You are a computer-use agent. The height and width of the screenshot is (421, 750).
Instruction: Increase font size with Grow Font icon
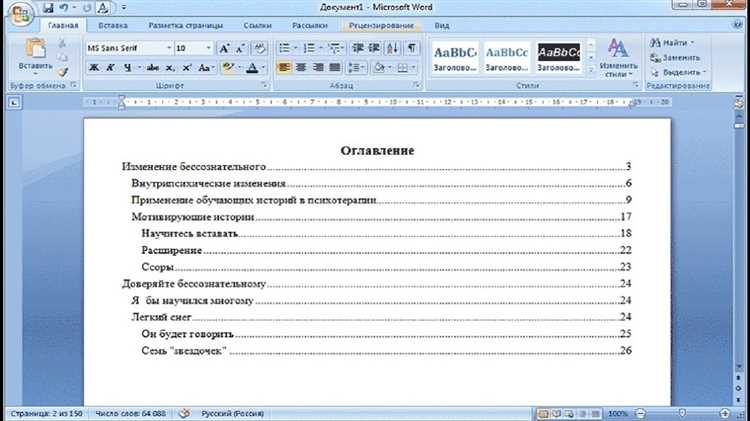point(223,48)
